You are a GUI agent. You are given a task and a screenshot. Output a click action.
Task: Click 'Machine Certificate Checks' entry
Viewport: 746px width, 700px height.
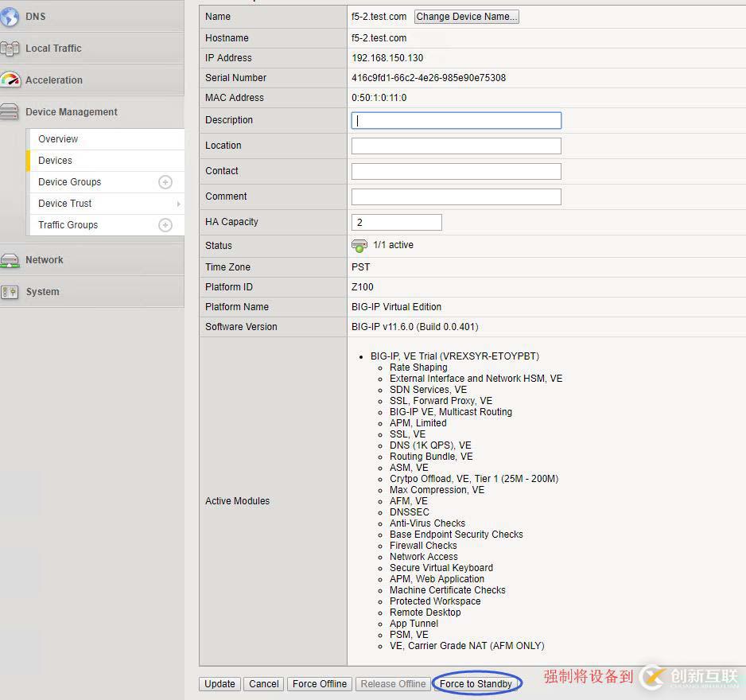tap(448, 590)
